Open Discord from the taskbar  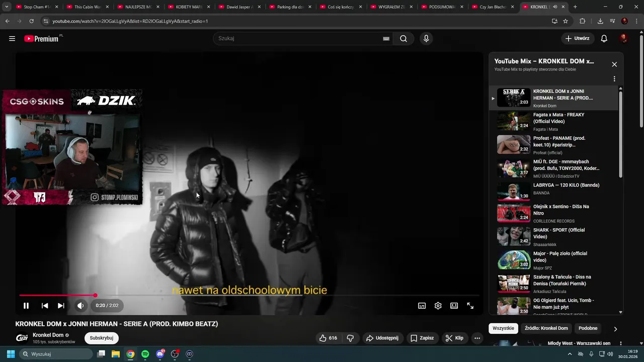160,354
